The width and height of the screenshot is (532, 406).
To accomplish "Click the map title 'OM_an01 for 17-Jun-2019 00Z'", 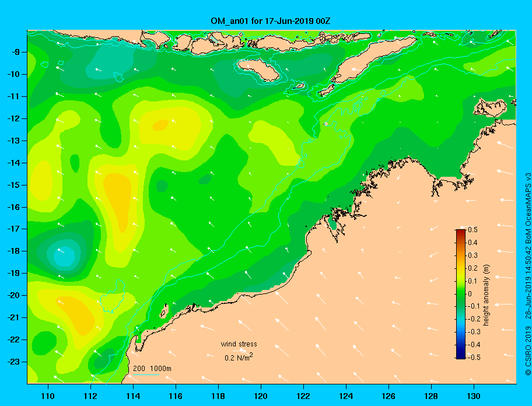I will [271, 21].
